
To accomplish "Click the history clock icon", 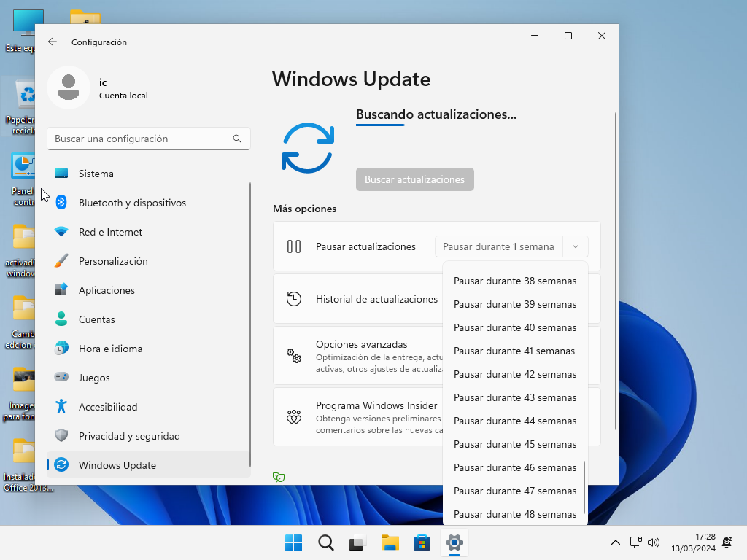I will [294, 299].
